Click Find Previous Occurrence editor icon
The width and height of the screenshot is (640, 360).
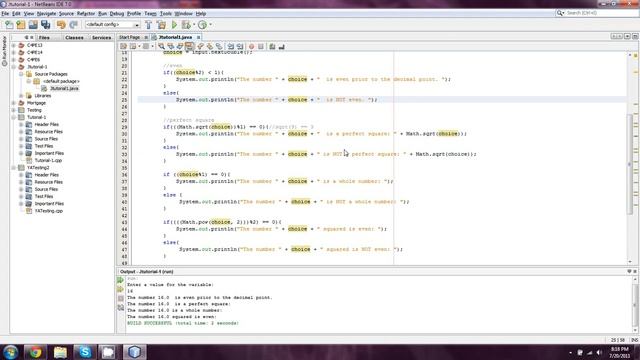[x=171, y=47]
